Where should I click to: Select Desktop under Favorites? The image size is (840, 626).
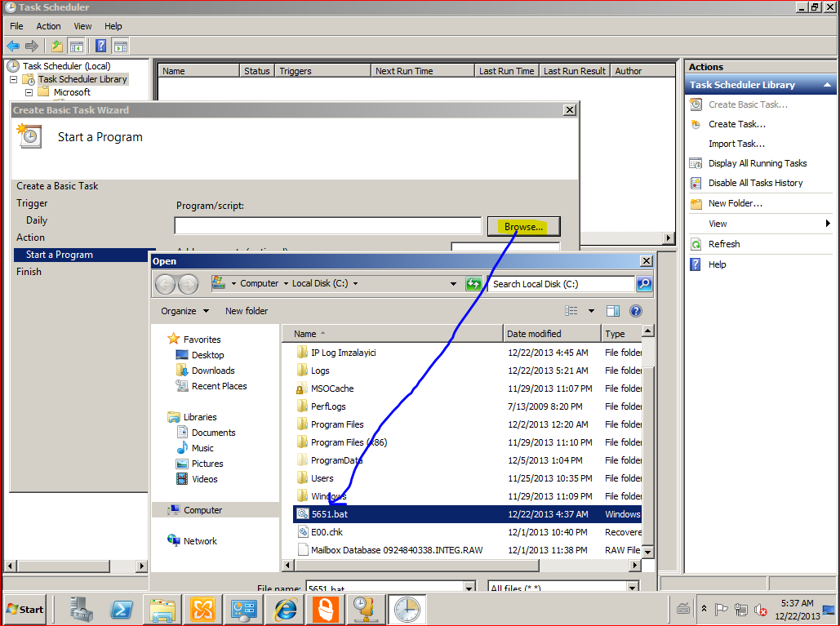(x=207, y=355)
